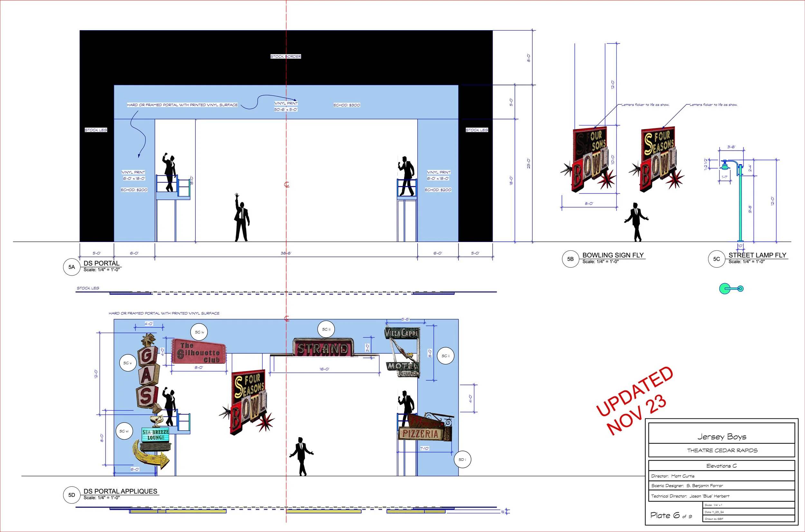Select the GAS vertical sign
Screen dimensions: 805x532
click(x=149, y=373)
